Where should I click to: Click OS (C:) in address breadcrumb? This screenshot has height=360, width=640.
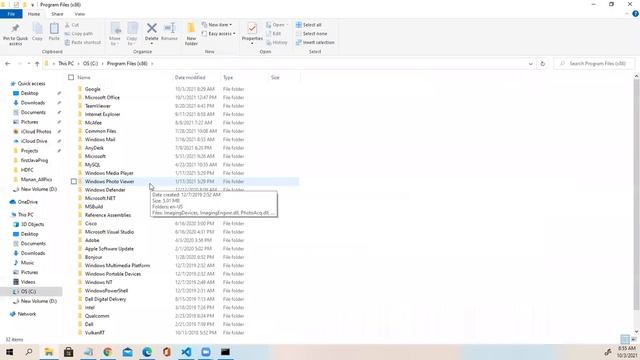click(91, 64)
